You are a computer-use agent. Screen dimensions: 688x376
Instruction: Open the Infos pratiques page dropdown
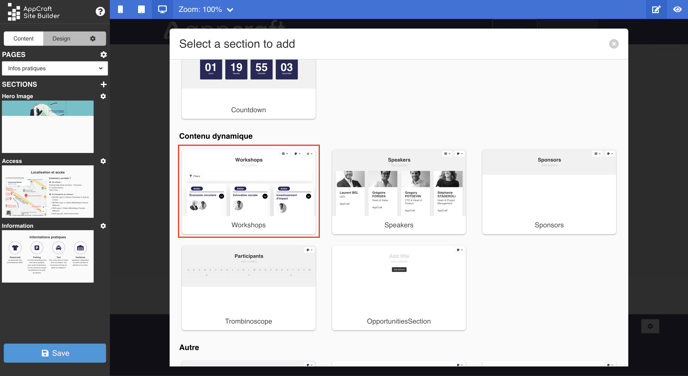click(55, 68)
